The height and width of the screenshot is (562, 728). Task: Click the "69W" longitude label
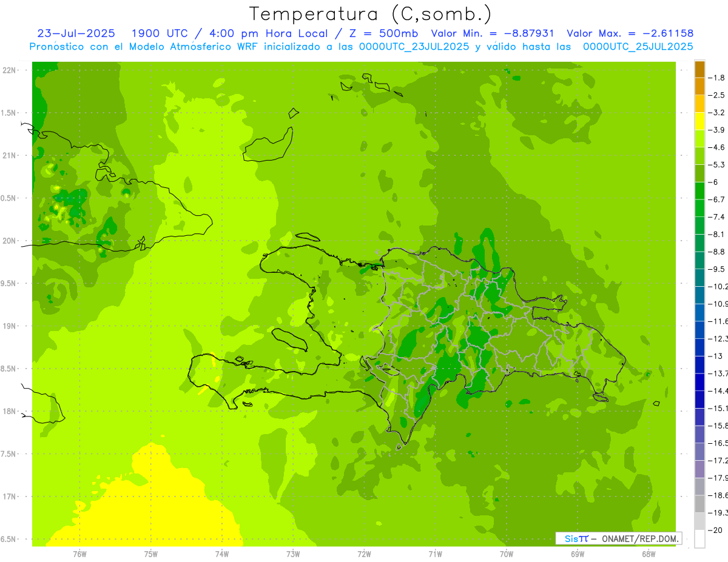click(578, 554)
